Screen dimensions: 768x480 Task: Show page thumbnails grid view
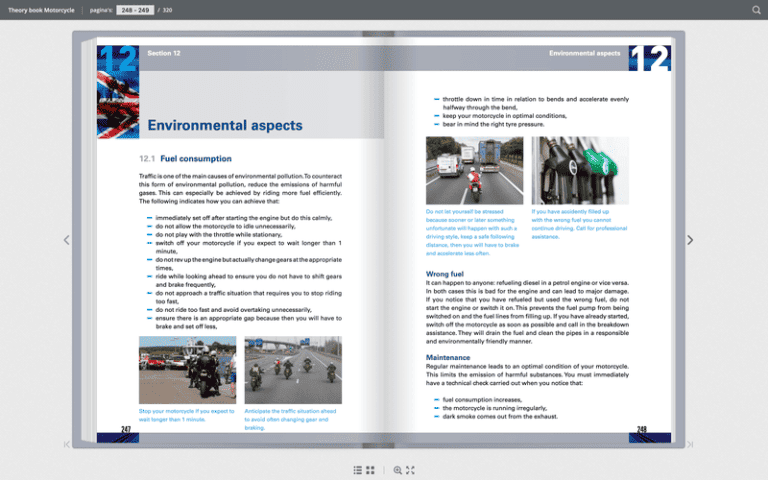pyautogui.click(x=371, y=469)
